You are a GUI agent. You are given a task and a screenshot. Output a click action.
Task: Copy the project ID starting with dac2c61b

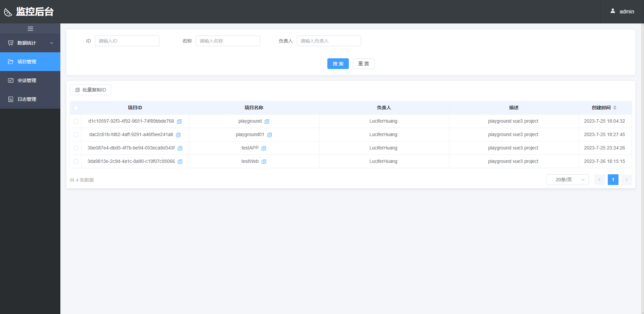click(178, 135)
